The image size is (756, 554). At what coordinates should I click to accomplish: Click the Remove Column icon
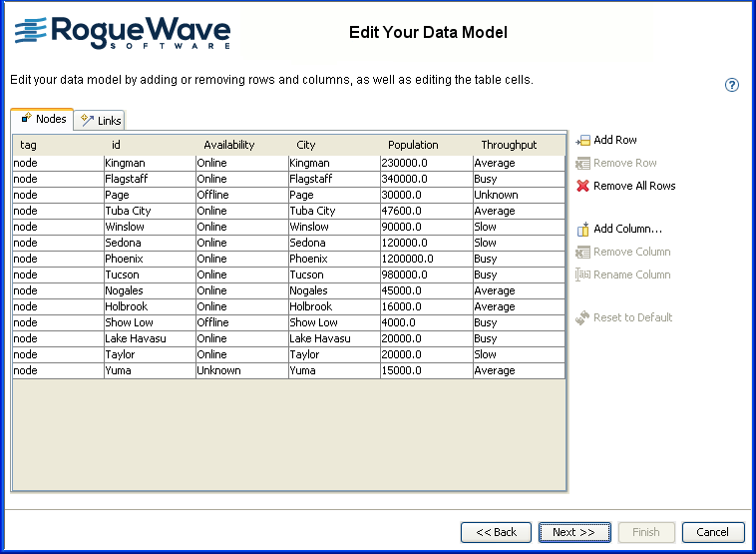[583, 253]
